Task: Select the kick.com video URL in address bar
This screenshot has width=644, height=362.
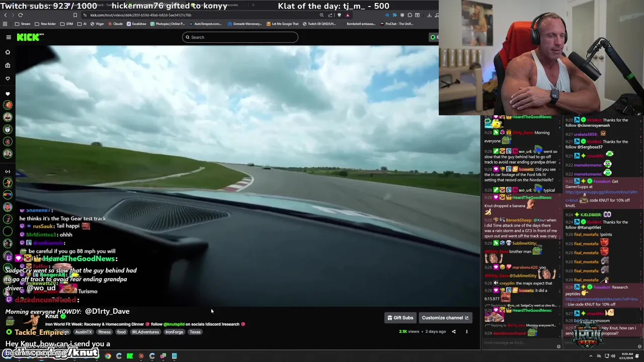Action: coord(140,15)
